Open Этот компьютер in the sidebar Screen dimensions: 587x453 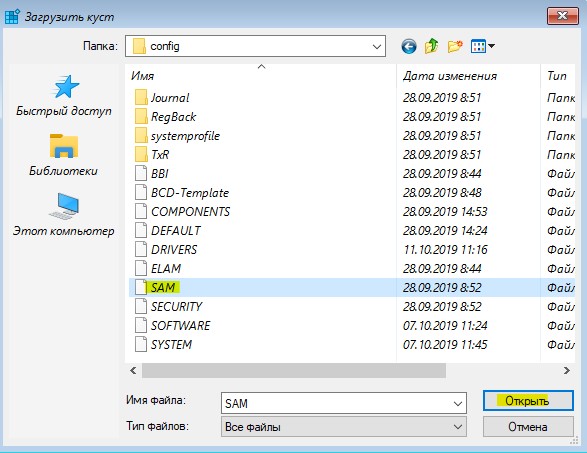[x=64, y=215]
